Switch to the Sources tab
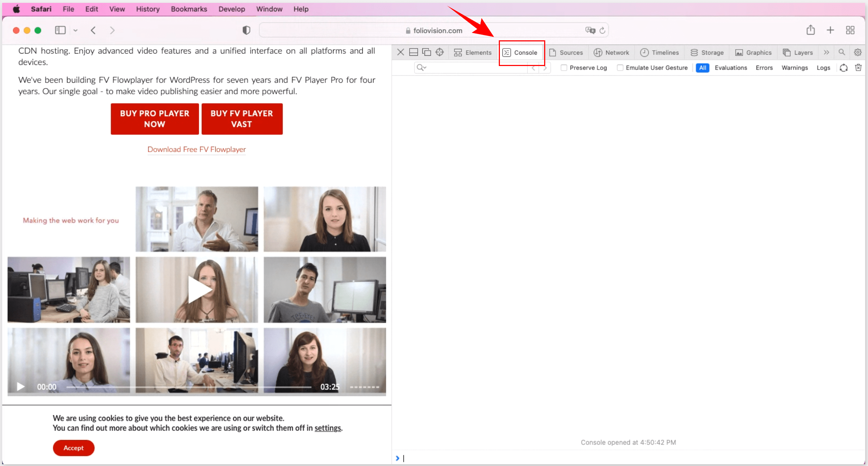Image resolution: width=868 pixels, height=466 pixels. coord(566,52)
